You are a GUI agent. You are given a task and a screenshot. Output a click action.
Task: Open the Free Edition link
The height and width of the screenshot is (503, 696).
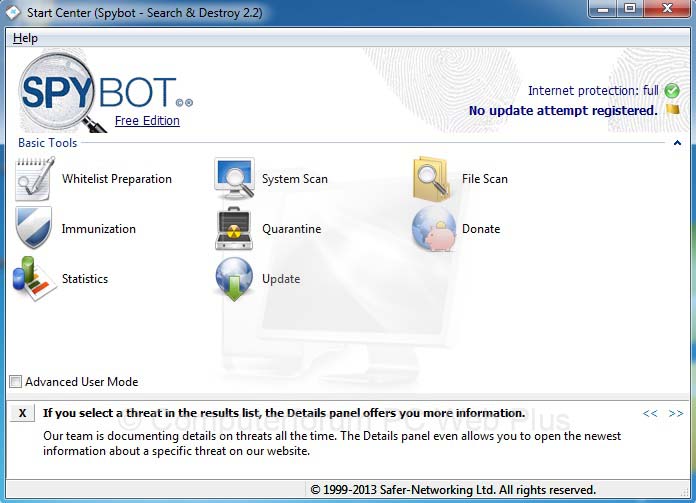point(147,121)
